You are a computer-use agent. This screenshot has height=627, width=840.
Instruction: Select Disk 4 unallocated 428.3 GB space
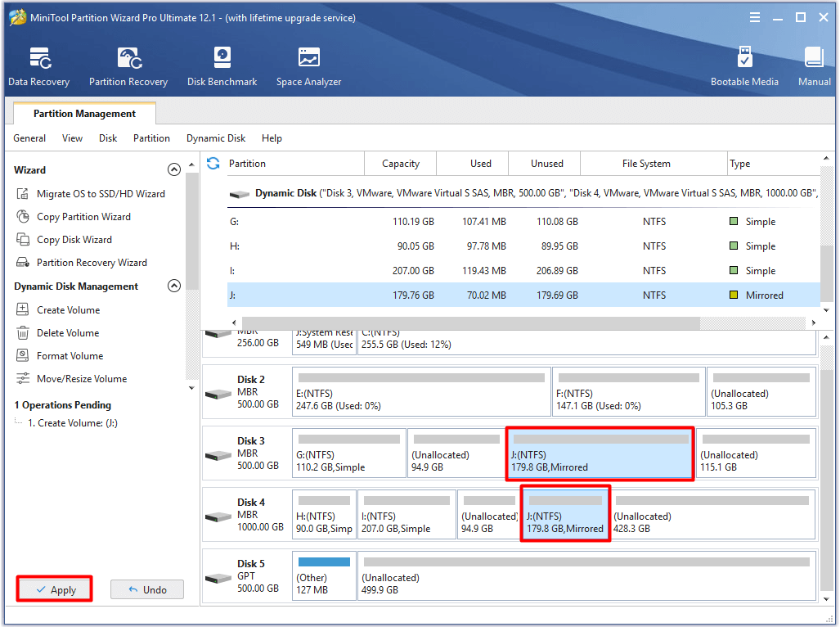pos(713,515)
